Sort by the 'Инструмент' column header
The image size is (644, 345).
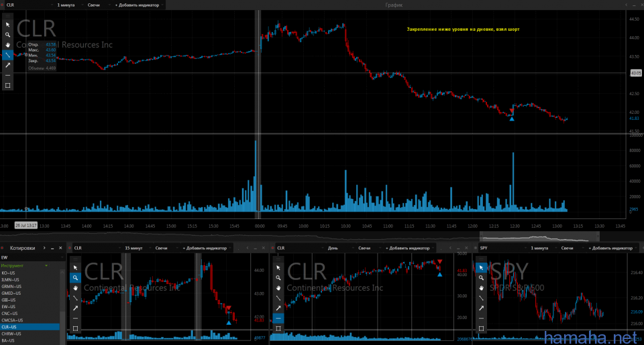coord(25,265)
